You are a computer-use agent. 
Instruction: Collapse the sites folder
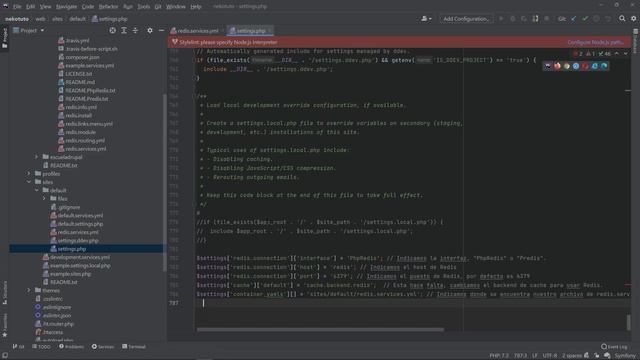pyautogui.click(x=29, y=182)
